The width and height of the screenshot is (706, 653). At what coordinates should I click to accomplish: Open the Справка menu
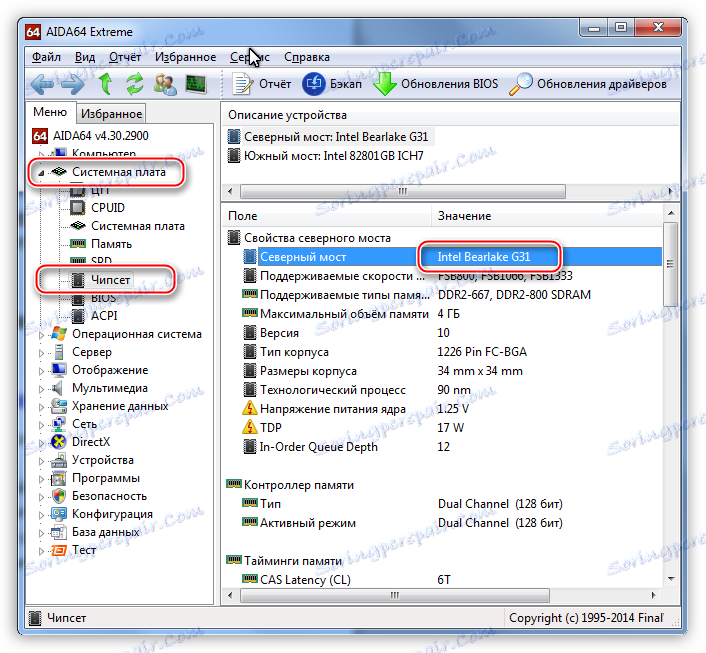point(307,57)
